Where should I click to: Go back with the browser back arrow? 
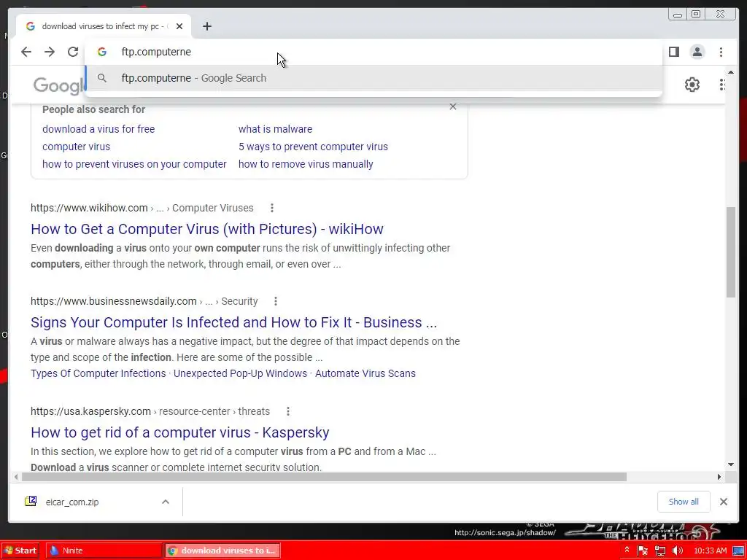coord(26,52)
